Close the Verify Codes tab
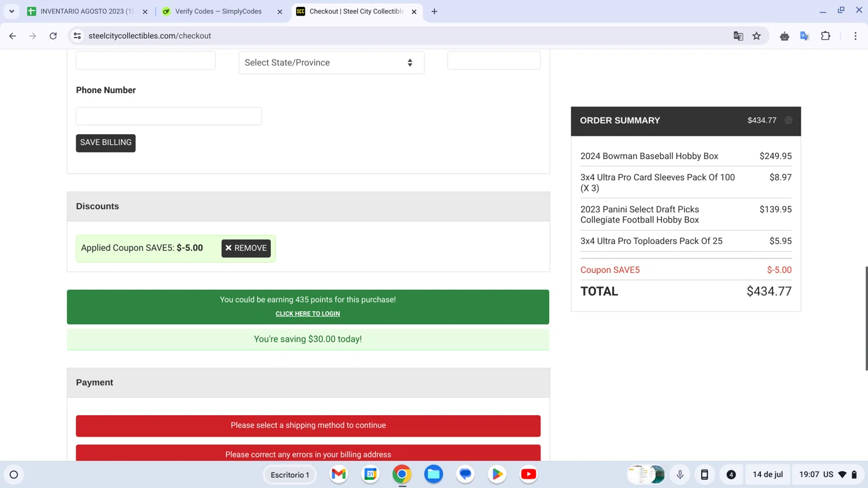868x488 pixels. pyautogui.click(x=280, y=12)
